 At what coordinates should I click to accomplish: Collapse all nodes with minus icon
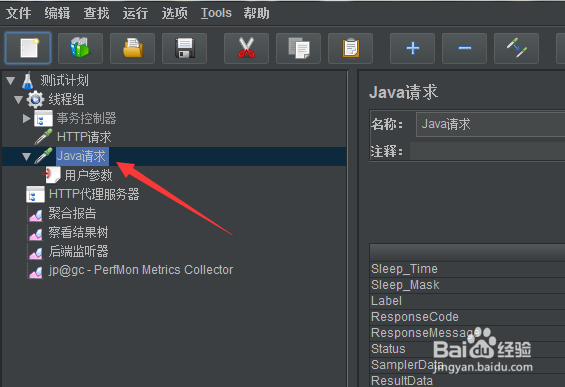[x=464, y=48]
